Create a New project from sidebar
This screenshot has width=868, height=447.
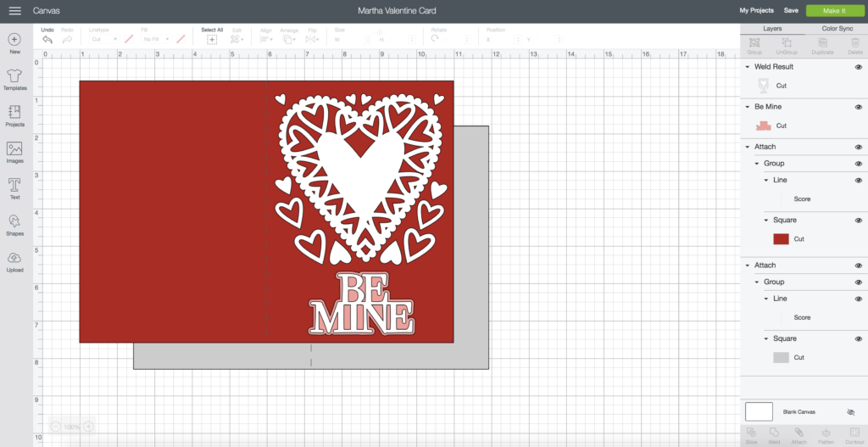(x=15, y=44)
